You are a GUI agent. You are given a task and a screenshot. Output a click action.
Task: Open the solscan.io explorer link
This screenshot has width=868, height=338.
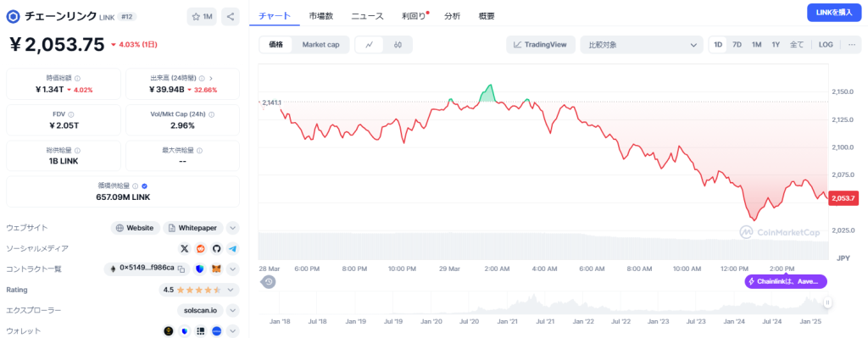(x=200, y=310)
